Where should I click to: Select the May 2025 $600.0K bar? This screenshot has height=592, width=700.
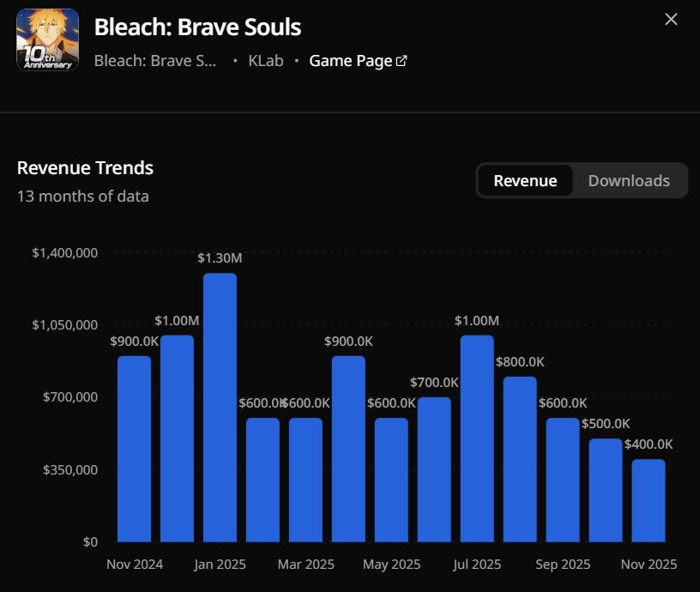pyautogui.click(x=391, y=480)
